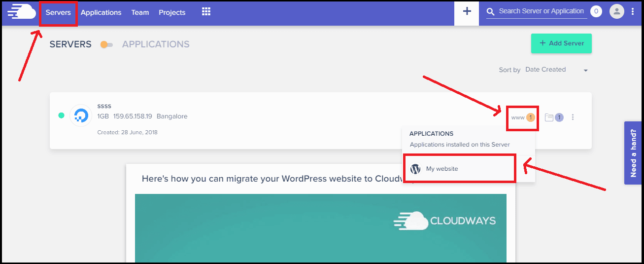Click the projects folder icon on the server row
This screenshot has width=644, height=264.
[x=549, y=117]
